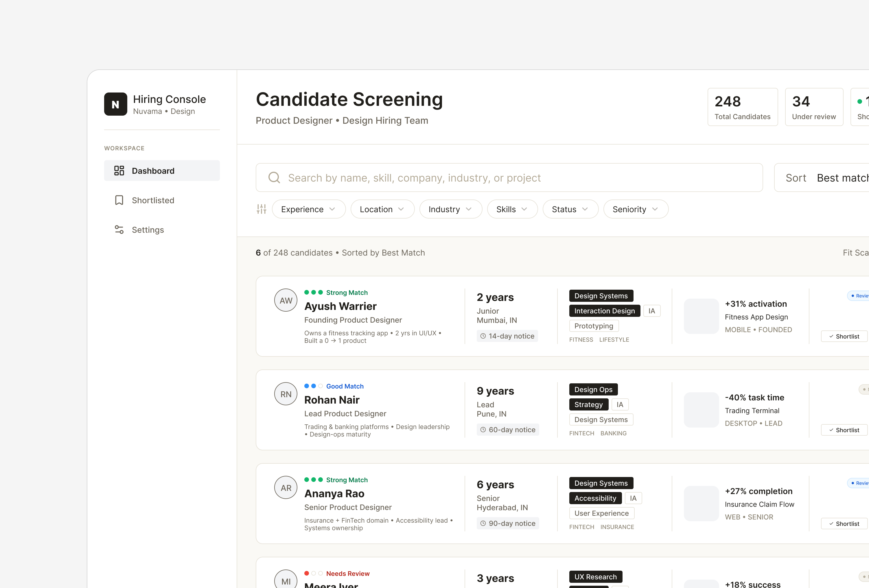Click the Dashboard grid icon

pyautogui.click(x=119, y=171)
